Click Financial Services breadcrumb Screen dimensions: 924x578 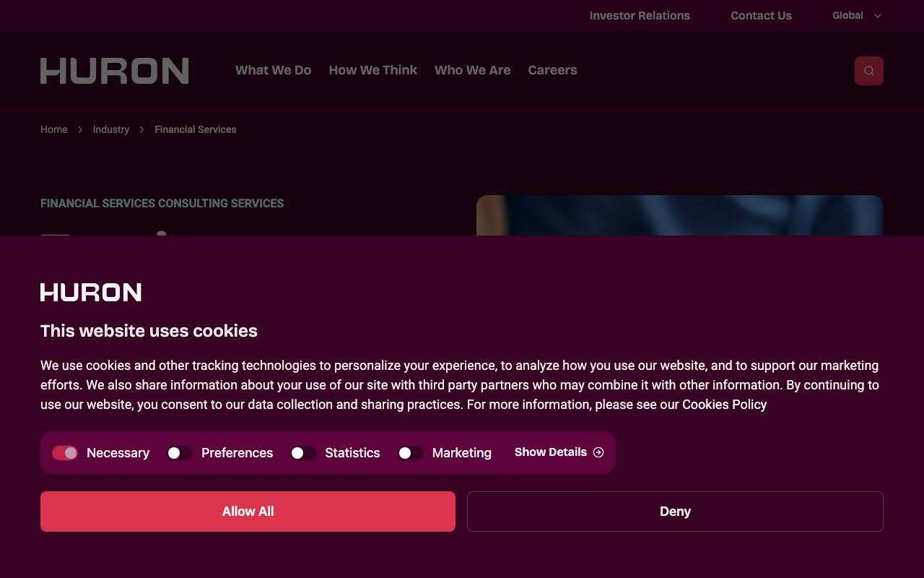click(196, 129)
